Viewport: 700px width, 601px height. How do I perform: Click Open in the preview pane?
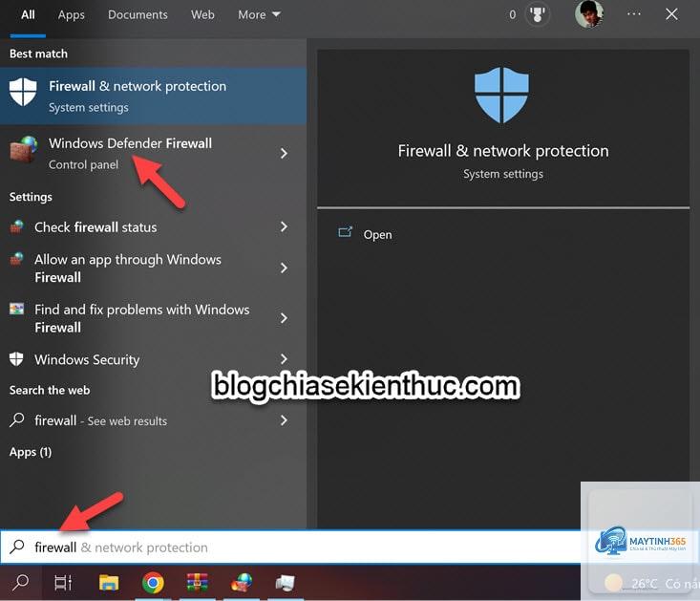point(377,234)
